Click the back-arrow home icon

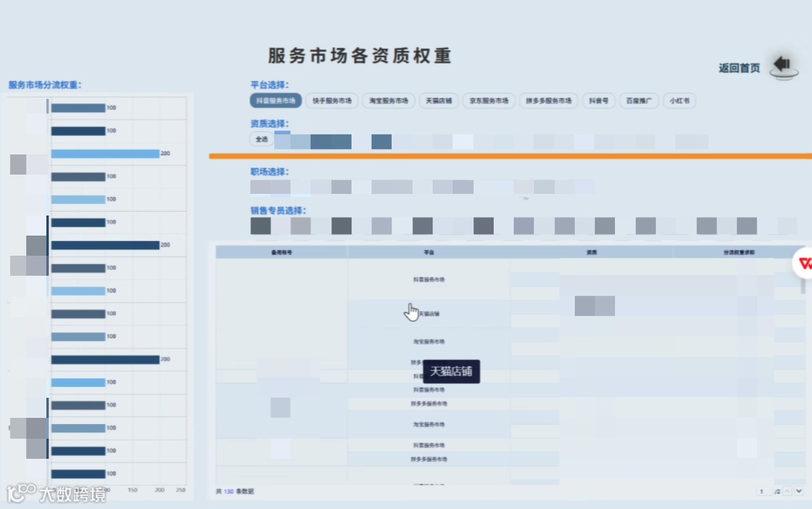click(783, 66)
